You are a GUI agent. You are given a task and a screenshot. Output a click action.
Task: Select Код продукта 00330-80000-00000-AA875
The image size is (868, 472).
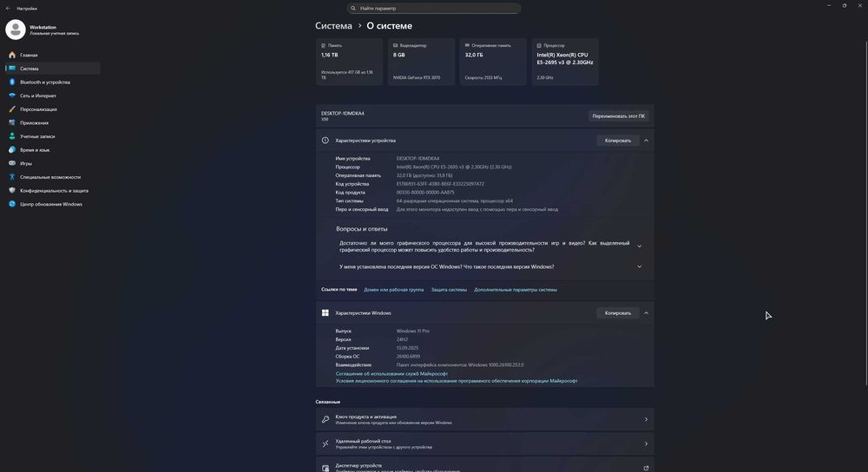click(425, 193)
